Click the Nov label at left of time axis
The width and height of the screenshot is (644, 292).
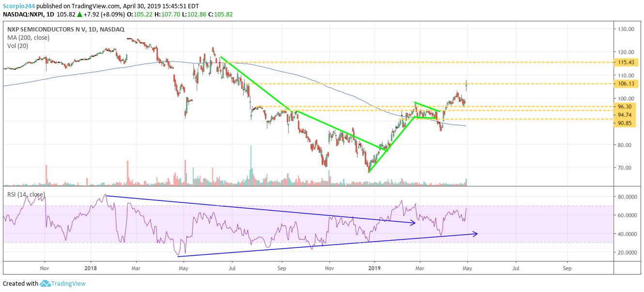click(x=45, y=267)
